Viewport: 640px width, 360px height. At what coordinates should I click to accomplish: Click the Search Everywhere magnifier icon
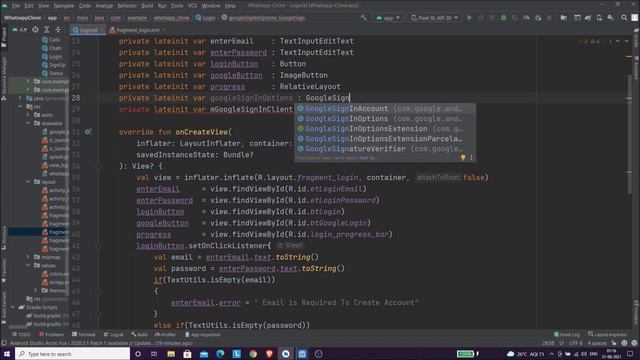[x=624, y=18]
